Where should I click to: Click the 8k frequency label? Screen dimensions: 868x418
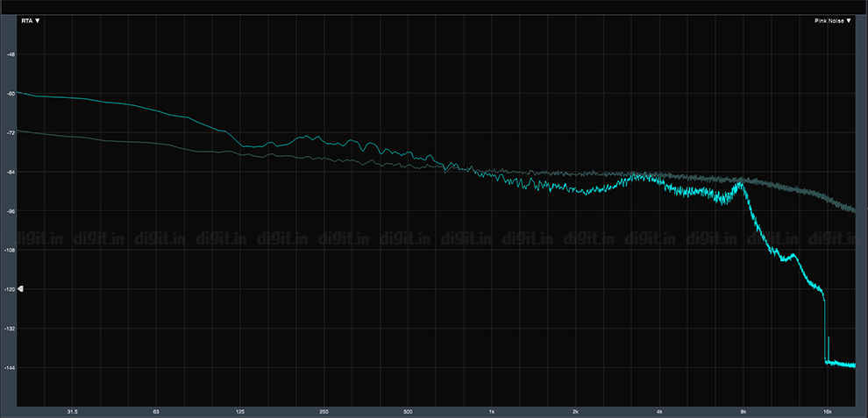(743, 412)
